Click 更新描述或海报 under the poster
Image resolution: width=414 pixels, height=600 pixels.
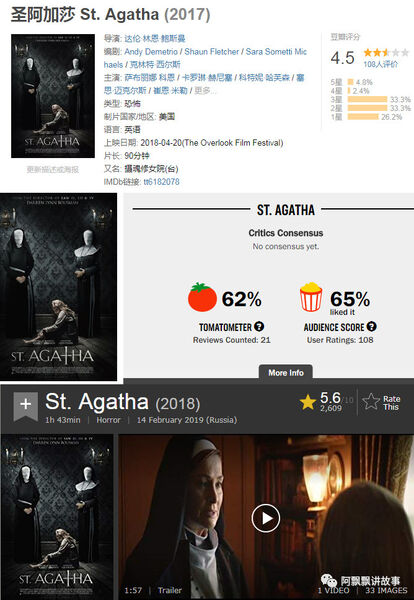(x=53, y=169)
